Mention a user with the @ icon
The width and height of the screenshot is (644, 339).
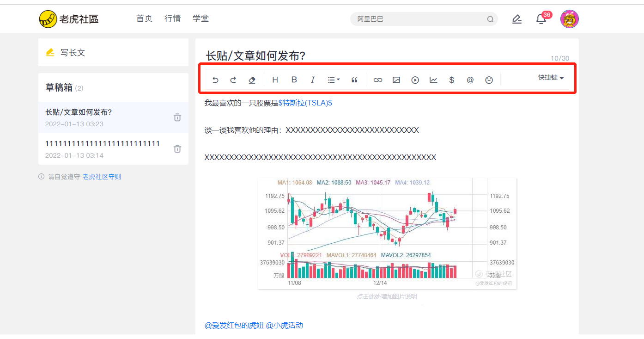click(470, 80)
